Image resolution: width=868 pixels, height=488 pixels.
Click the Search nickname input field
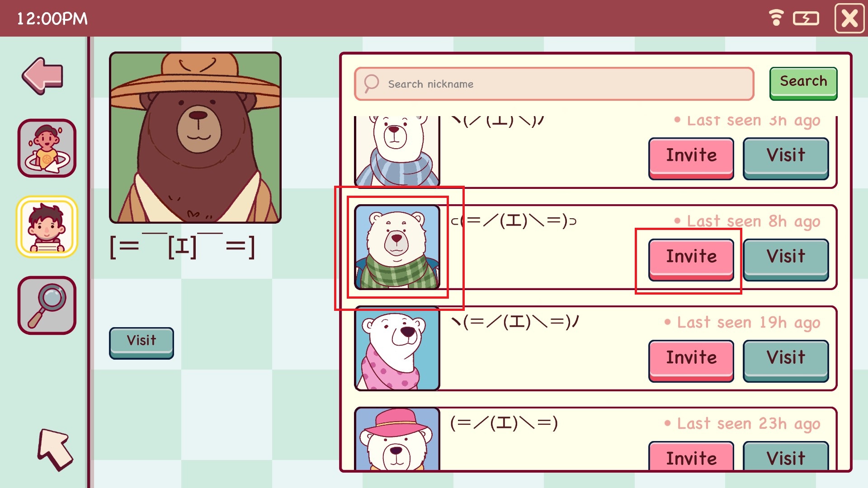[554, 84]
